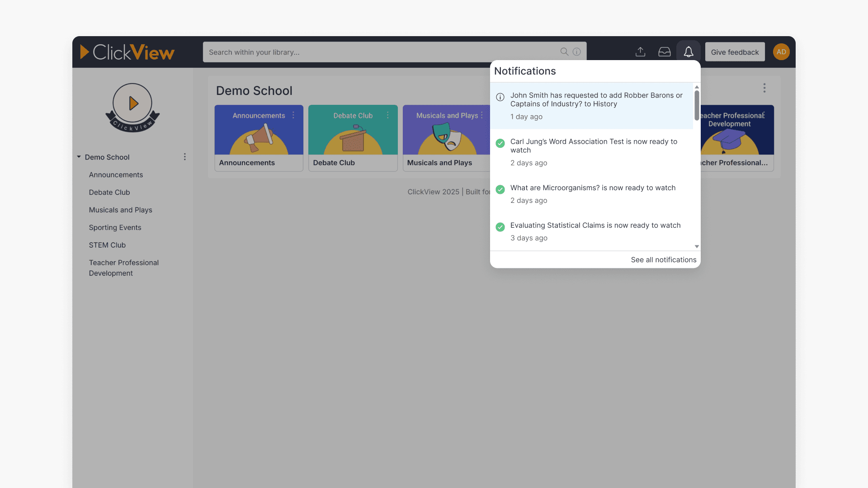Click the green checkmark on the Carl Jung notification
This screenshot has height=488, width=868.
click(500, 143)
